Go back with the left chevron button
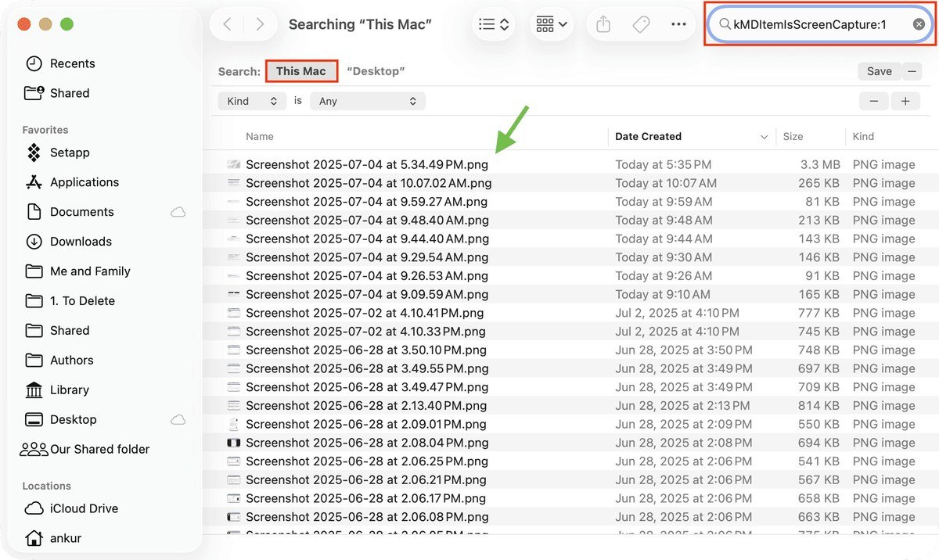 (x=227, y=24)
